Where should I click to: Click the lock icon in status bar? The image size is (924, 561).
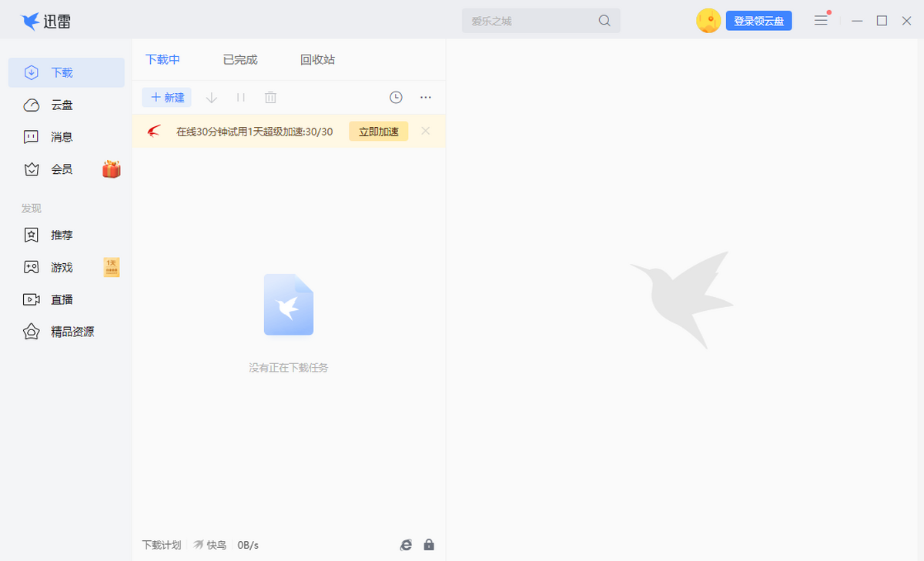coord(429,545)
